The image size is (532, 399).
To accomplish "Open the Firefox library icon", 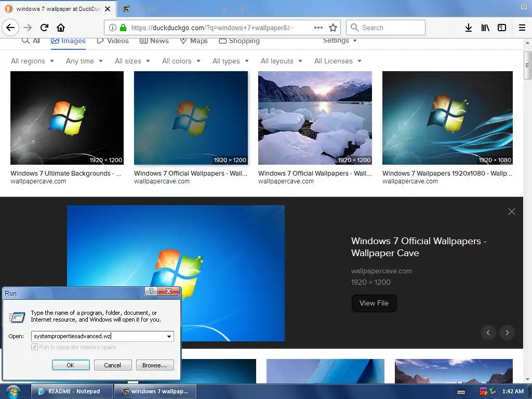I will click(x=485, y=28).
